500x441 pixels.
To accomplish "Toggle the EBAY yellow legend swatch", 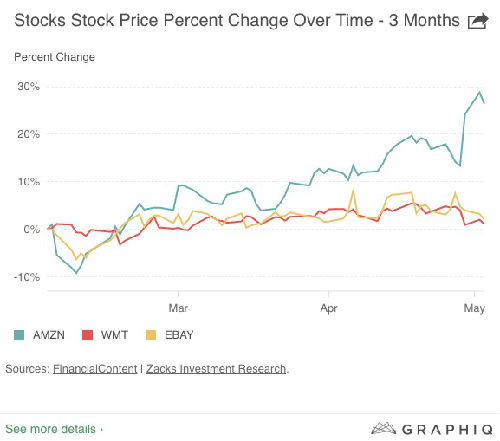I will pyautogui.click(x=151, y=335).
